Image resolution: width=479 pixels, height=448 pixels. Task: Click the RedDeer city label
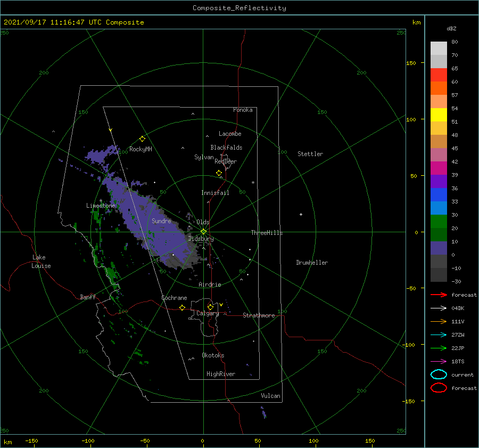pos(226,161)
